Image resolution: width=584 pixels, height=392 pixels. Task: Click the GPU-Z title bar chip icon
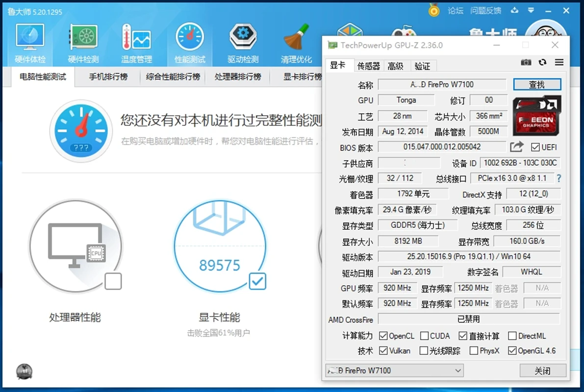[x=332, y=45]
